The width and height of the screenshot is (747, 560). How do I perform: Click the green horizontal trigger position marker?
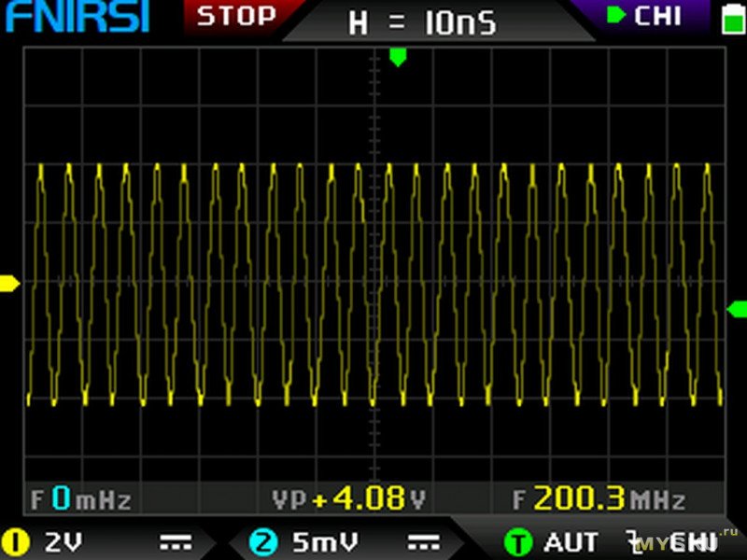point(398,57)
